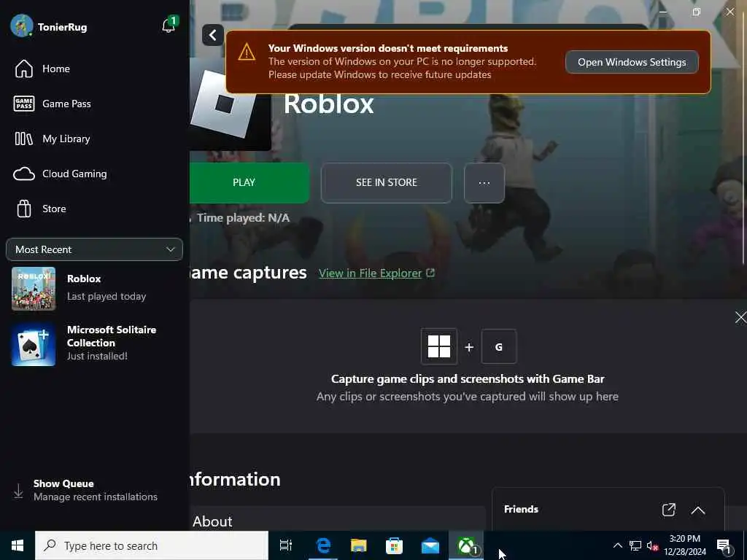Open Mail app from taskbar
The width and height of the screenshot is (747, 560).
(x=430, y=545)
